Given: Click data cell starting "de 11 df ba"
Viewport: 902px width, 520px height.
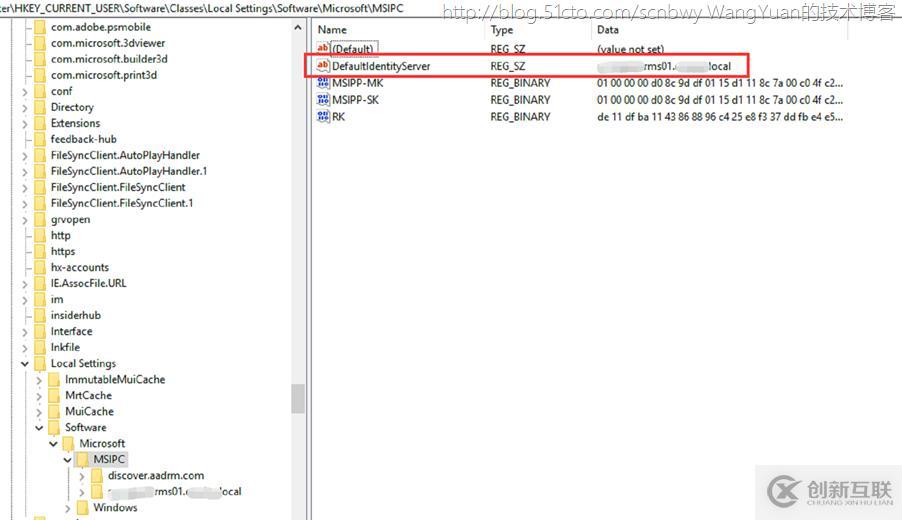Looking at the screenshot, I should point(720,117).
